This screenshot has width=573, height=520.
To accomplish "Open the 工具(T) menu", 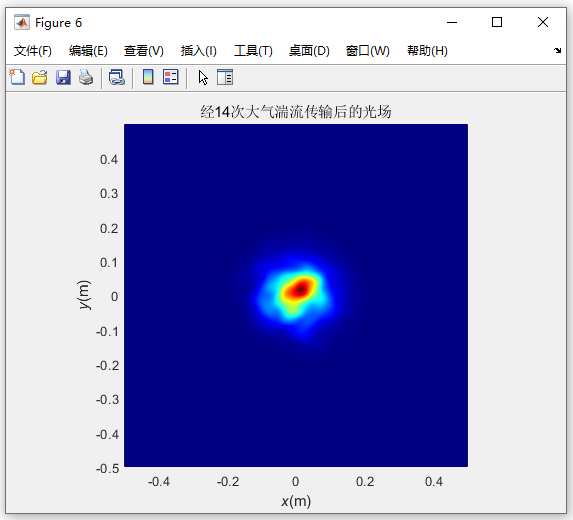I will [x=253, y=51].
